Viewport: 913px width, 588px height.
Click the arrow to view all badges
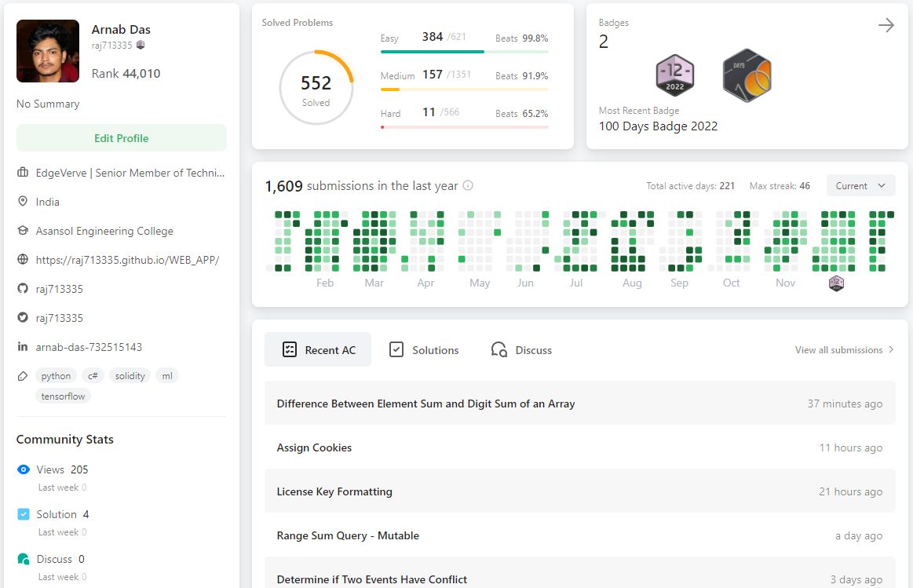point(886,25)
